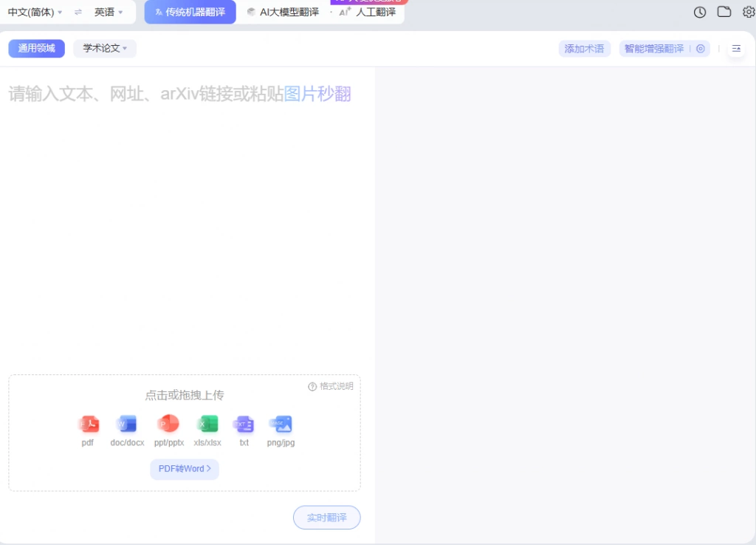Open 智能增强翻译 settings circle icon
756x545 pixels.
pos(701,49)
